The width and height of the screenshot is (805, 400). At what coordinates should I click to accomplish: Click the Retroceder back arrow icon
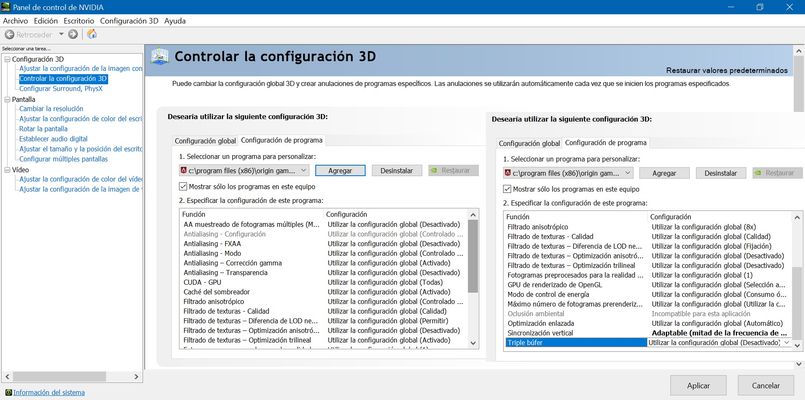[9, 34]
